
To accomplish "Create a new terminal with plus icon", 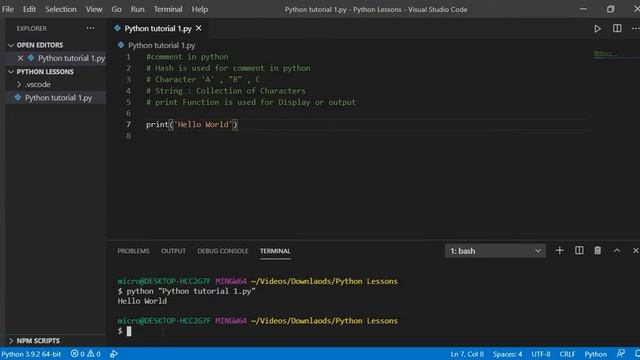I will click(560, 251).
